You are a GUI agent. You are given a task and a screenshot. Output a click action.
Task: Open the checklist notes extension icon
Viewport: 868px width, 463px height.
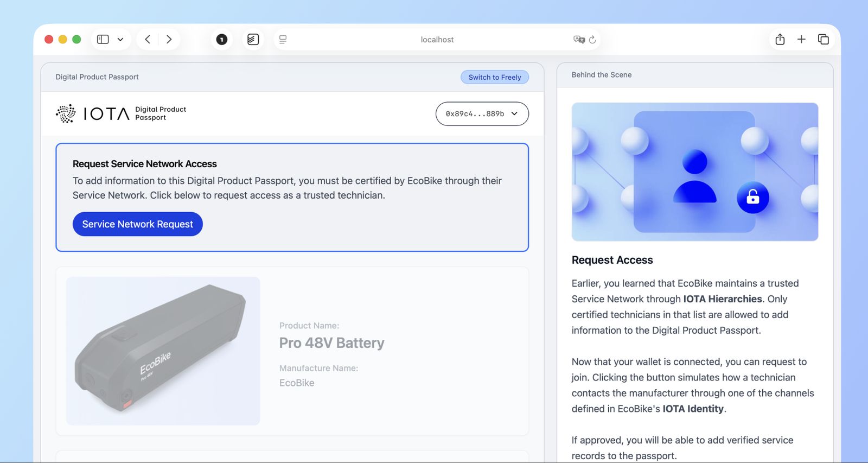pos(253,39)
